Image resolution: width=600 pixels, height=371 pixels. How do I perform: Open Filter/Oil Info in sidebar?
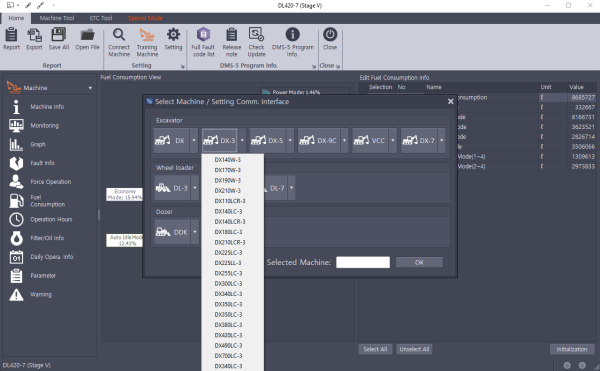(47, 238)
